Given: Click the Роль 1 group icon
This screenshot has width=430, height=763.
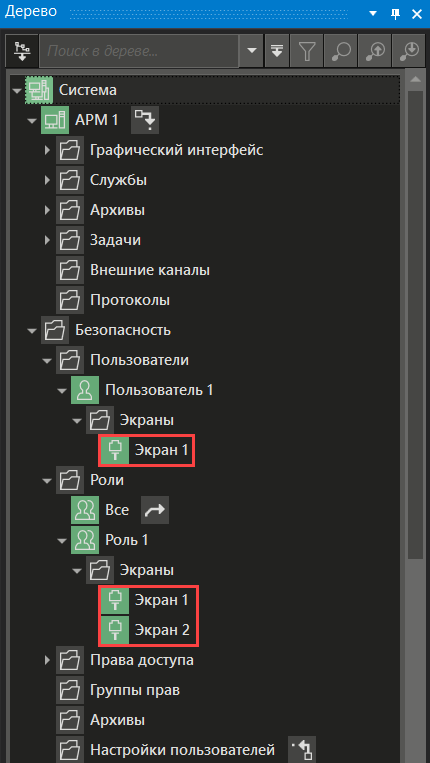Looking at the screenshot, I should click(x=85, y=540).
